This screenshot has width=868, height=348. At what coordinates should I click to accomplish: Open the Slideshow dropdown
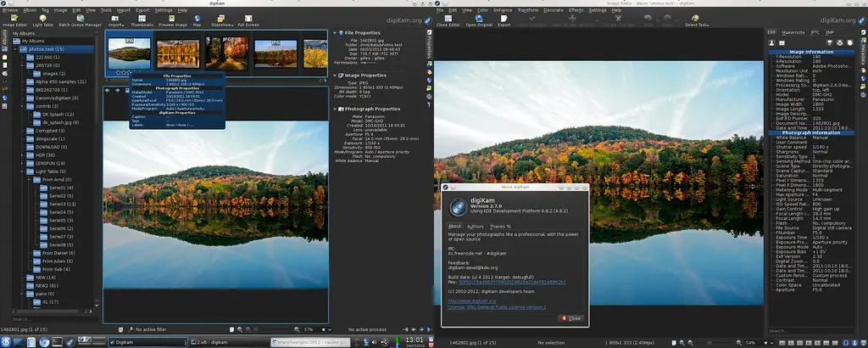pyautogui.click(x=222, y=20)
